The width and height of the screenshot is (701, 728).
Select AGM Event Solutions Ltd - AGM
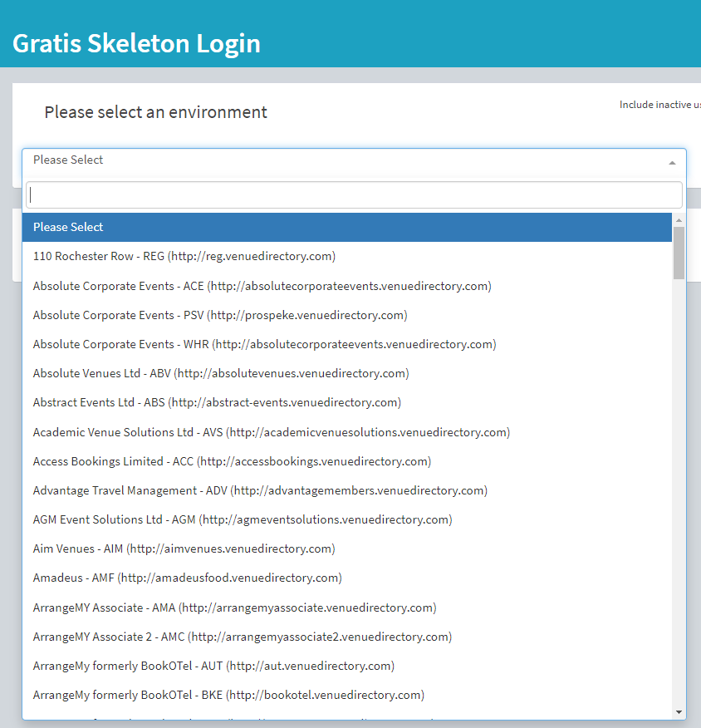click(x=347, y=519)
